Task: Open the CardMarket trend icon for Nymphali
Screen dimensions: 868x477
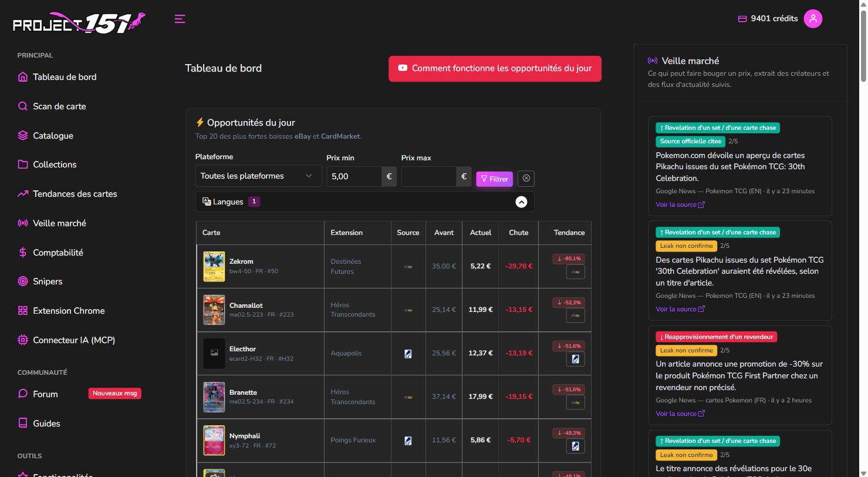Action: 575,446
